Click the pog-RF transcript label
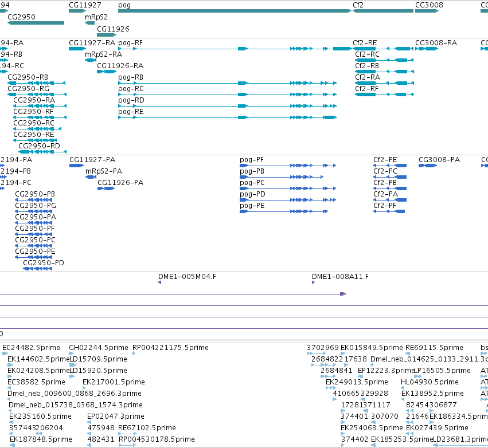Image resolution: width=488 pixels, height=448 pixels. point(130,43)
